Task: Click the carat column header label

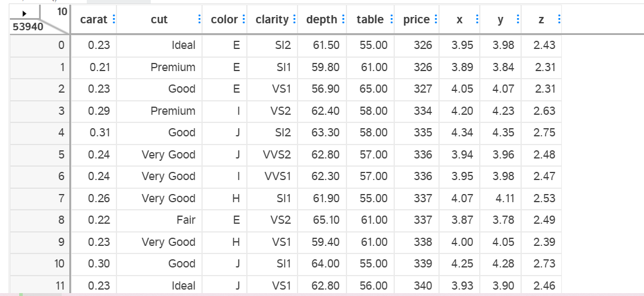Action: (x=93, y=20)
